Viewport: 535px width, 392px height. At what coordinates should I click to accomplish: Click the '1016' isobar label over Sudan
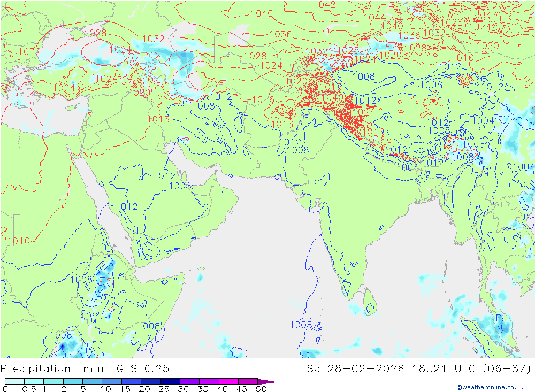tap(19, 241)
